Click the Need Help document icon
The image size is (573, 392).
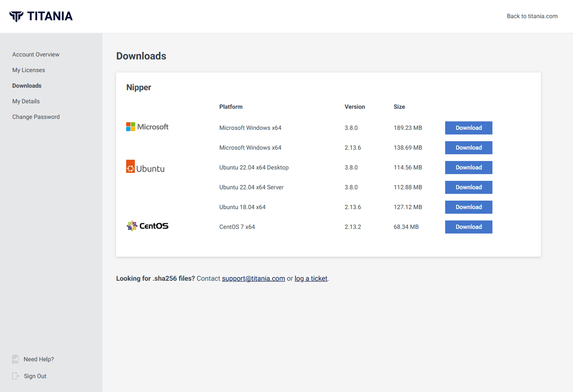(x=16, y=359)
